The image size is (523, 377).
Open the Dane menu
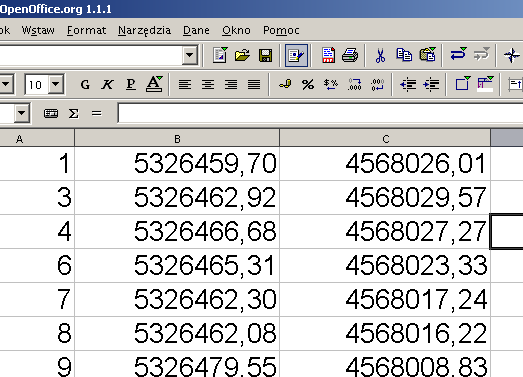point(196,30)
